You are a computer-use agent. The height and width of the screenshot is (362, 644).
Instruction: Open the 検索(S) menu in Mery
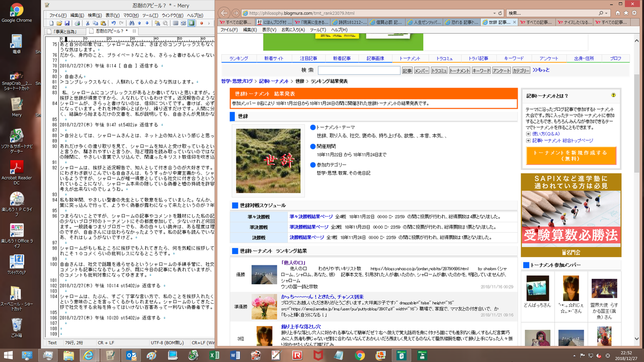95,16
